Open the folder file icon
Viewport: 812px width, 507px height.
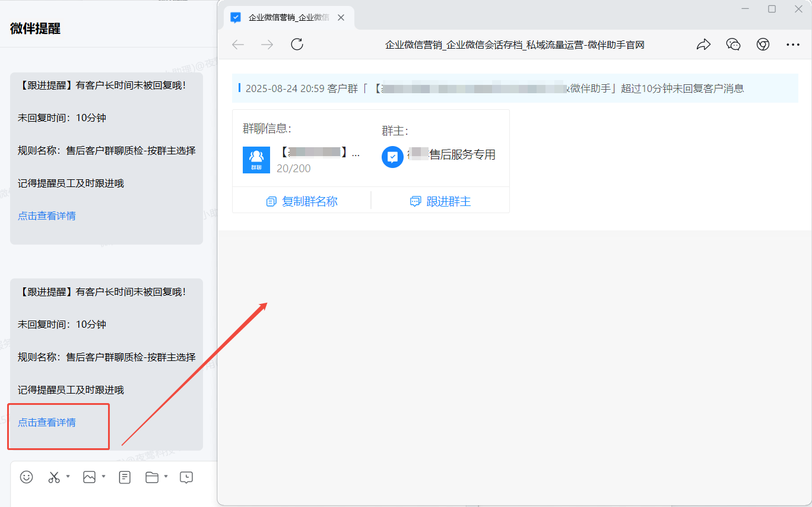(152, 477)
